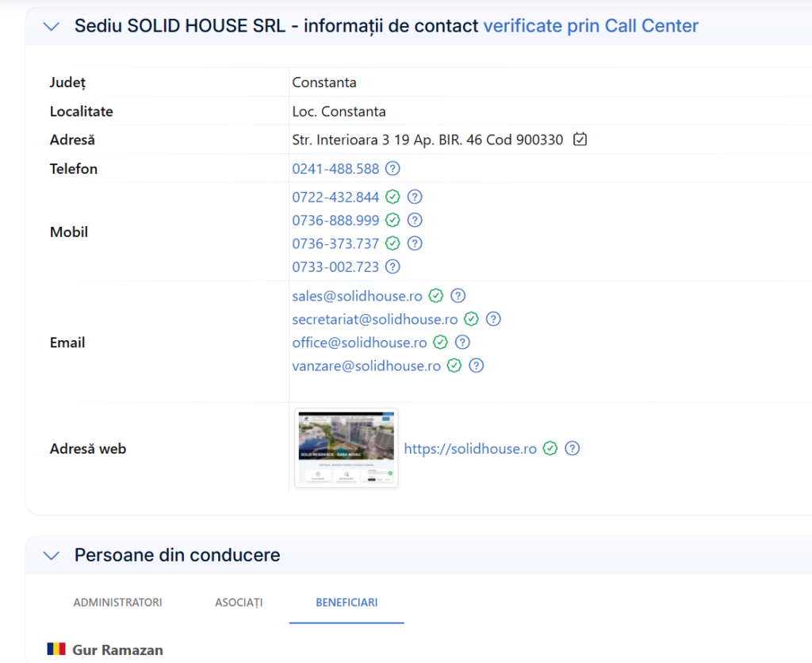Open verificate prin Call Center link
This screenshot has height=663, width=812.
(x=591, y=26)
